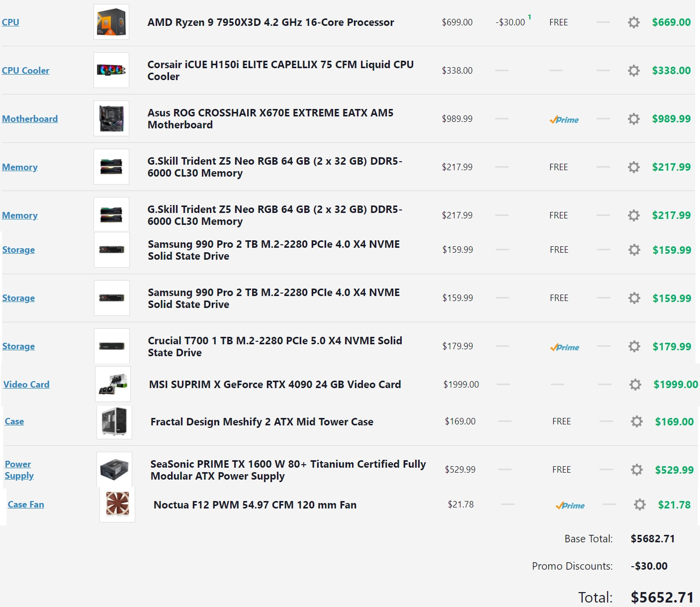
Task: Click the green motherboard price $989.99
Action: (671, 119)
